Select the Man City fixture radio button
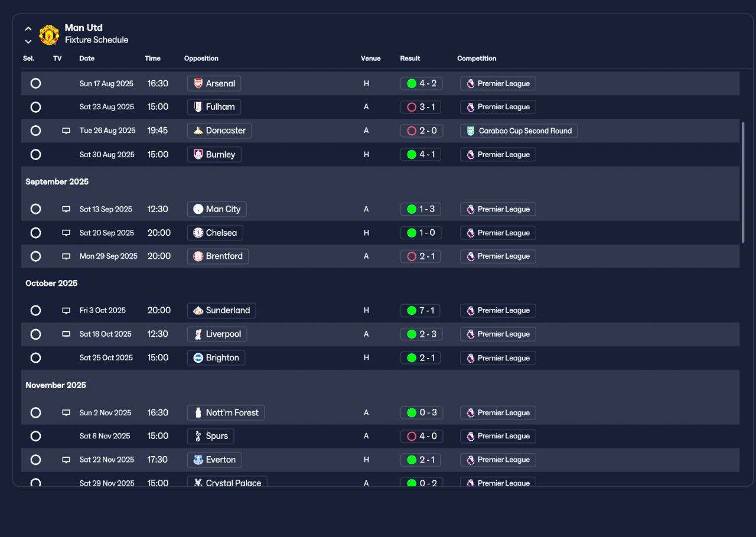The height and width of the screenshot is (537, 756). (35, 209)
